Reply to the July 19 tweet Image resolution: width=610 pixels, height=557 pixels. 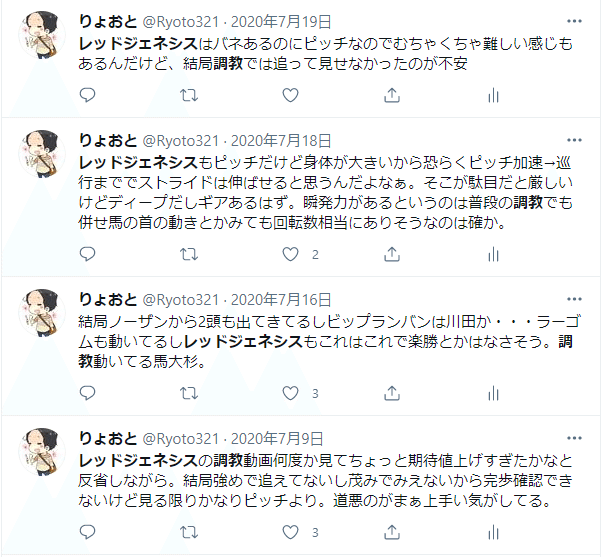87,95
